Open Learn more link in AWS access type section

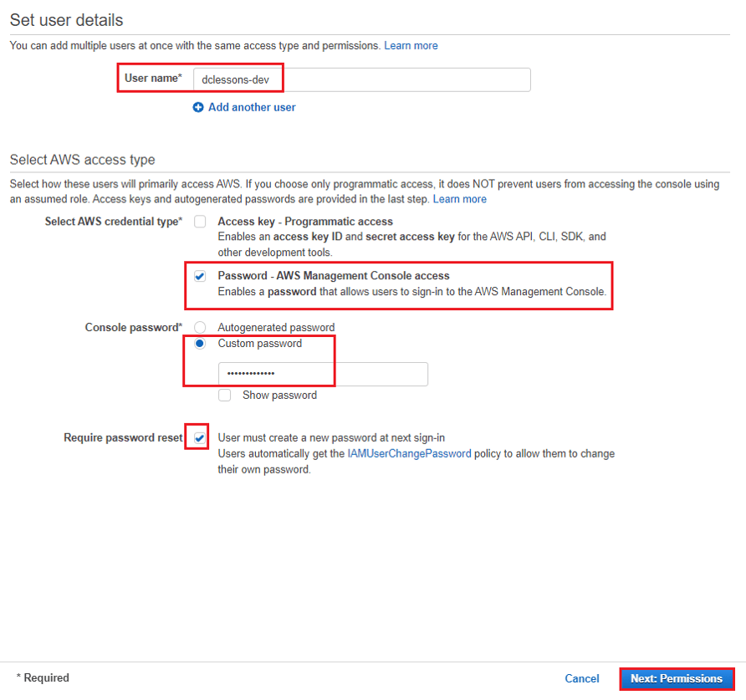(460, 199)
